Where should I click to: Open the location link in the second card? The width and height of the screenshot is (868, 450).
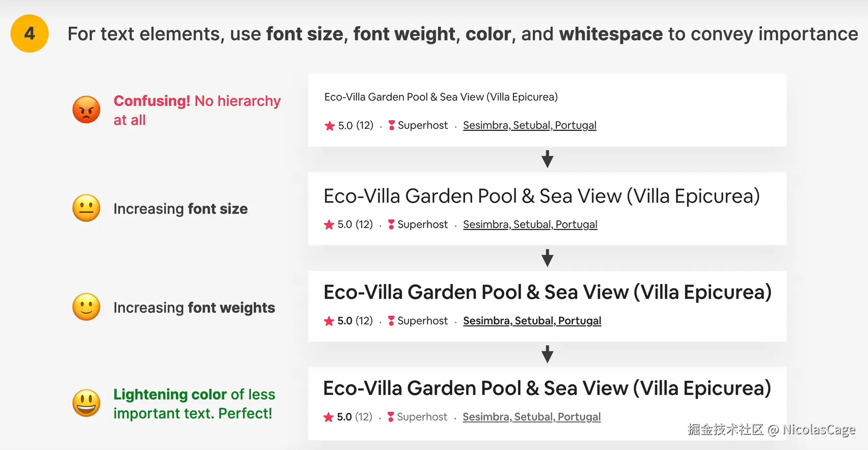tap(530, 224)
